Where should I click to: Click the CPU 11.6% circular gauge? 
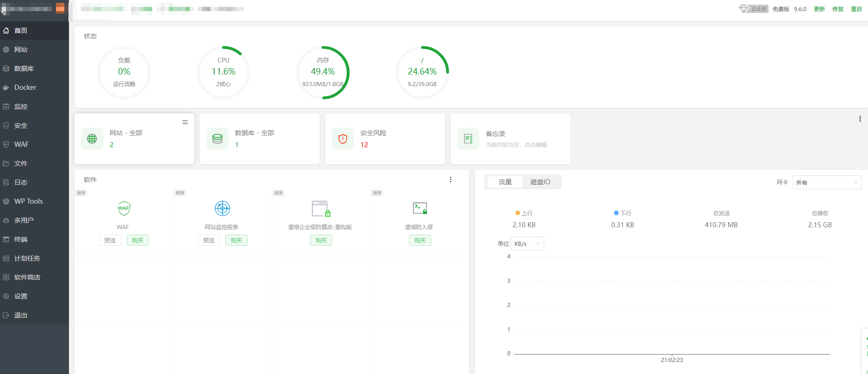tap(223, 73)
